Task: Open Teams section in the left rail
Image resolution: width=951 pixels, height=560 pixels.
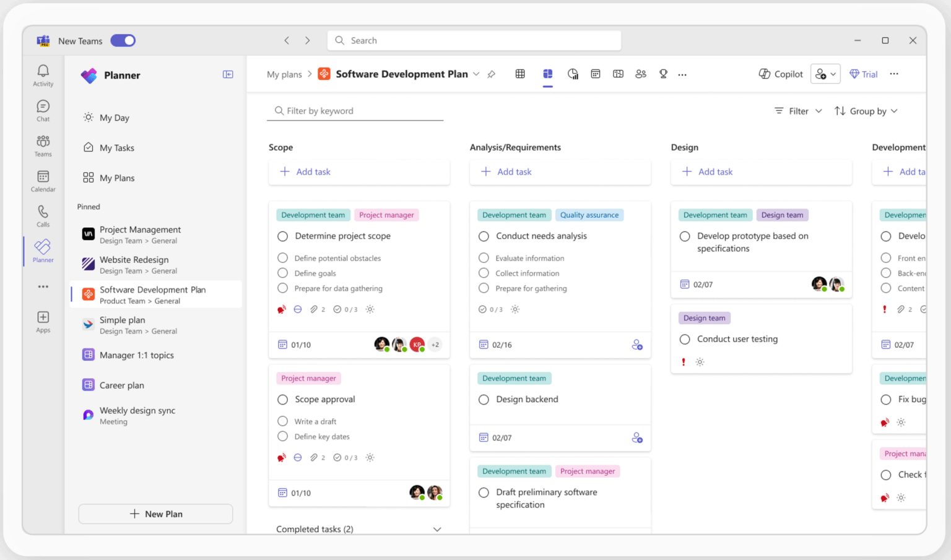Action: point(43,146)
